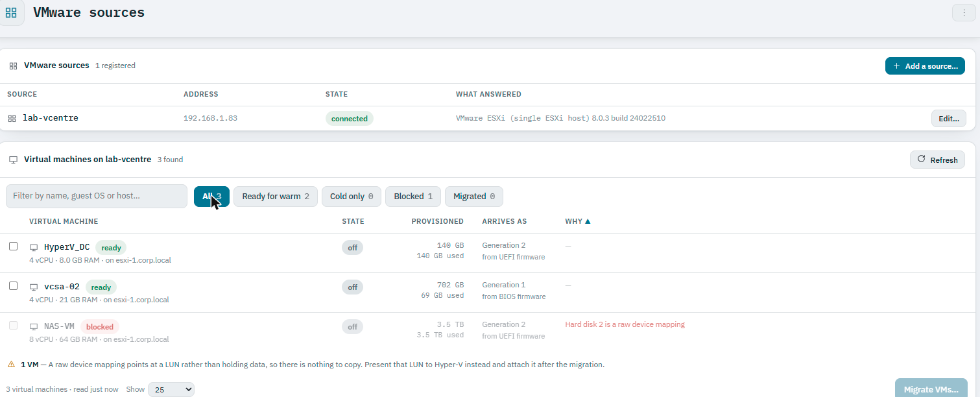Click the 8 vCPU 64 GB RAM details

[x=99, y=339]
